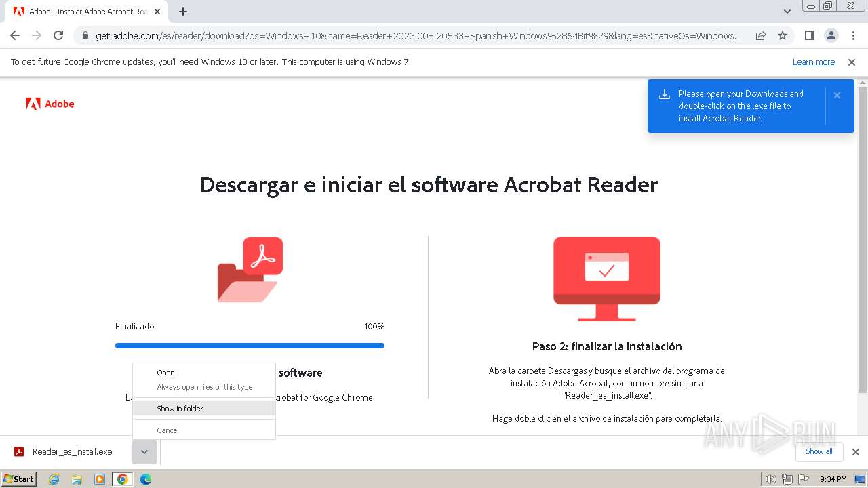
Task: Open the Reader_es_install.exe download item
Action: pos(64,452)
